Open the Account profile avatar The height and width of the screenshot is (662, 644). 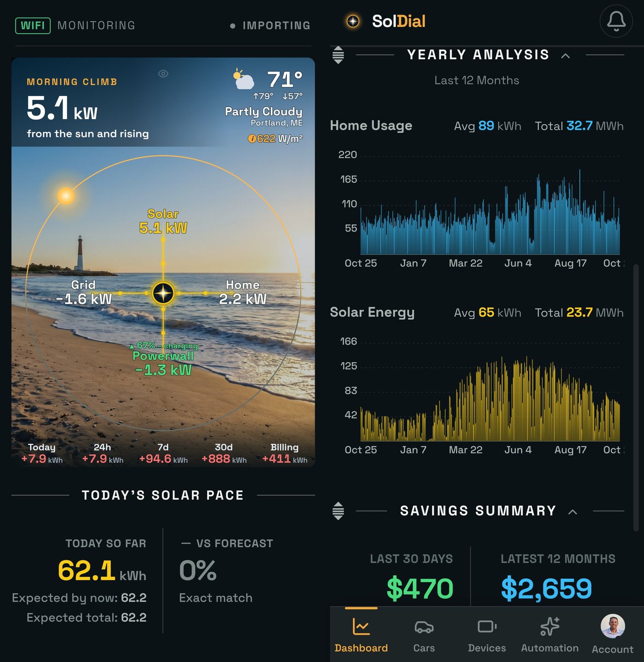(613, 626)
